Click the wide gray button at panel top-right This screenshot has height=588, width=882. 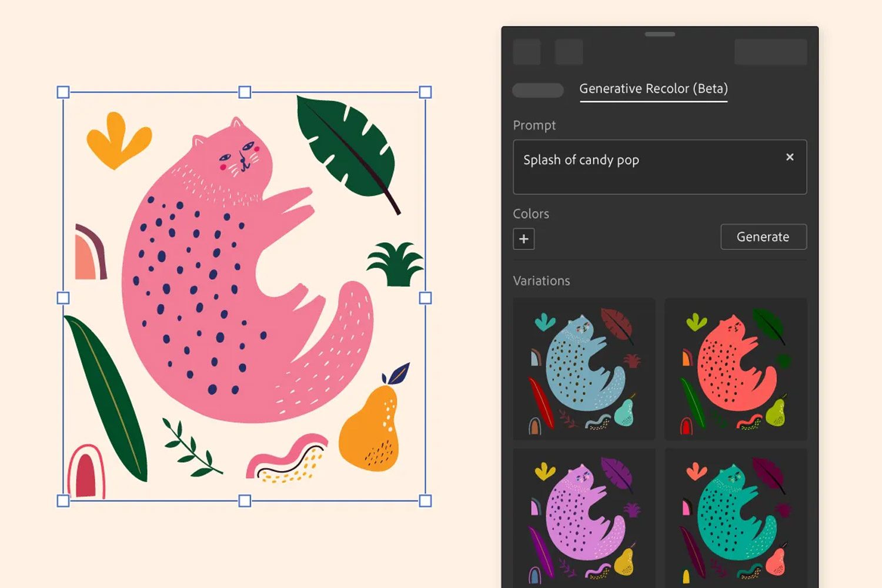[770, 52]
